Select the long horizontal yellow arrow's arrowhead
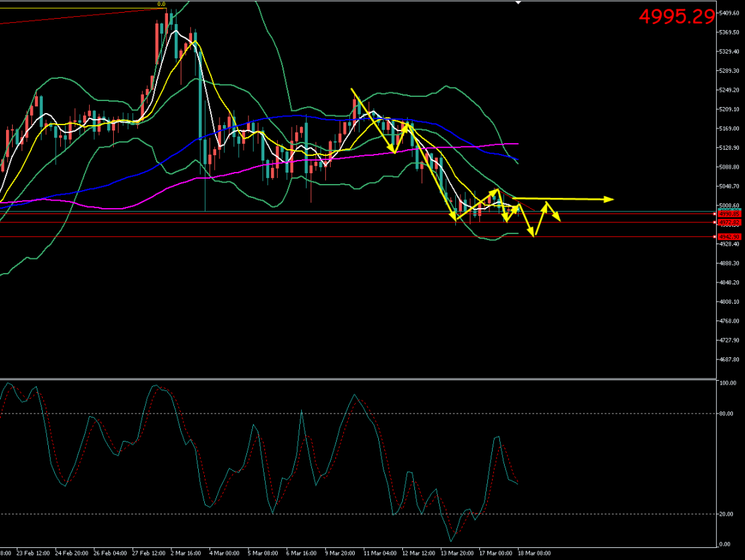Viewport: 745px width, 560px height. [x=609, y=199]
